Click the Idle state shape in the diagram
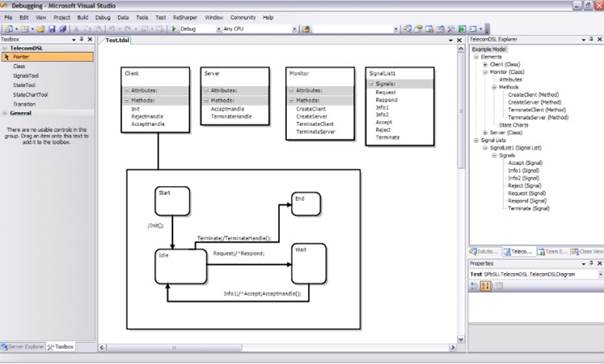The image size is (604, 364). [x=181, y=267]
